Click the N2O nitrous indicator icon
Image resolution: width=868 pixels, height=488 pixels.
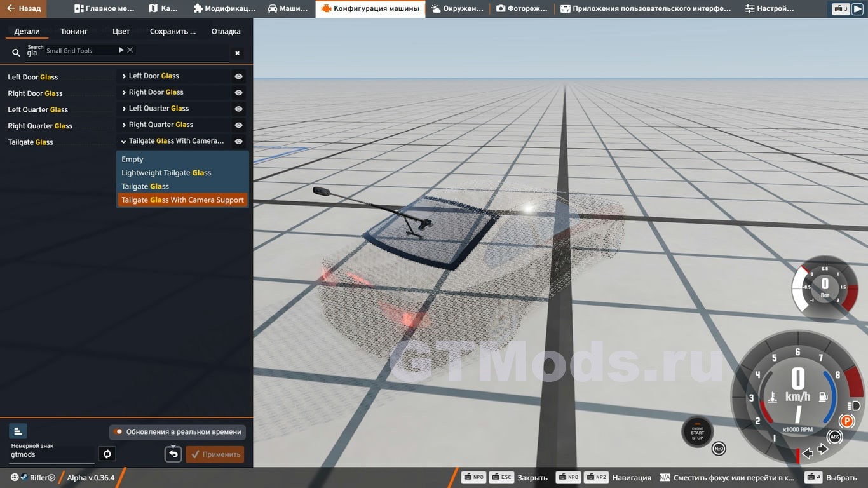click(719, 449)
